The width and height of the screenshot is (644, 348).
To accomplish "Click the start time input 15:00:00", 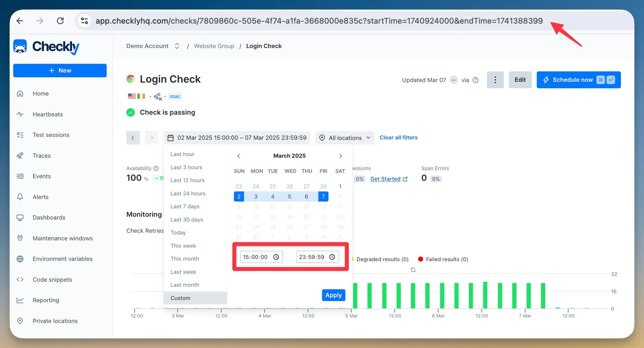I will pyautogui.click(x=261, y=257).
